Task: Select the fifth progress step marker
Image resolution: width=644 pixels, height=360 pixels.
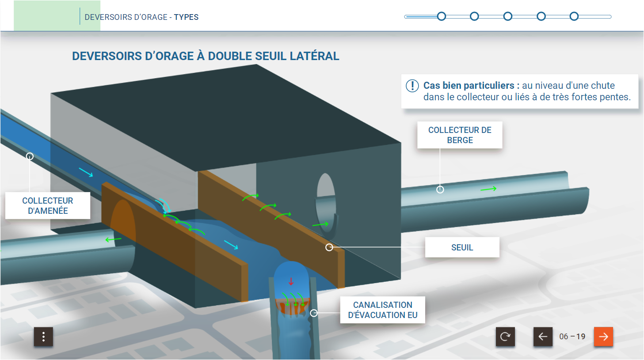Action: point(574,16)
